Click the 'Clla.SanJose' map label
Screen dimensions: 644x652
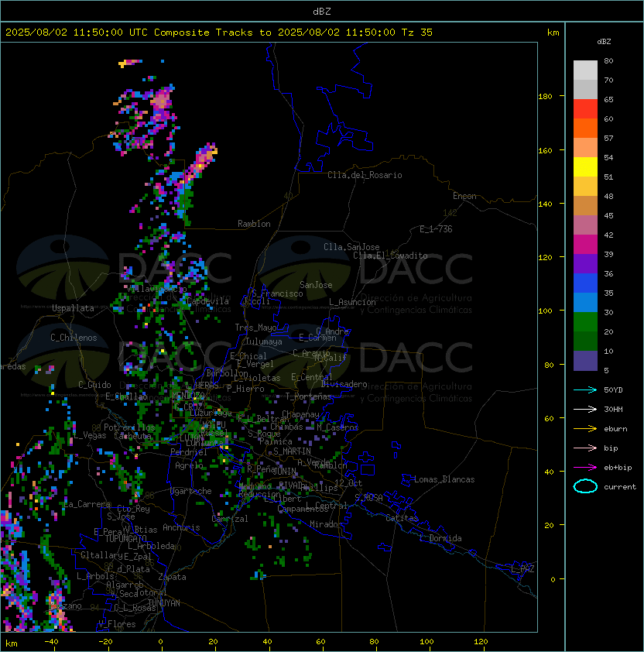(351, 247)
